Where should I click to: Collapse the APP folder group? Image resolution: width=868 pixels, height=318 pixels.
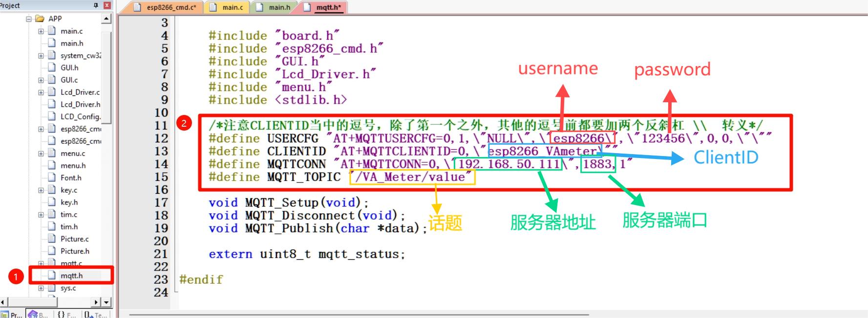(29, 19)
